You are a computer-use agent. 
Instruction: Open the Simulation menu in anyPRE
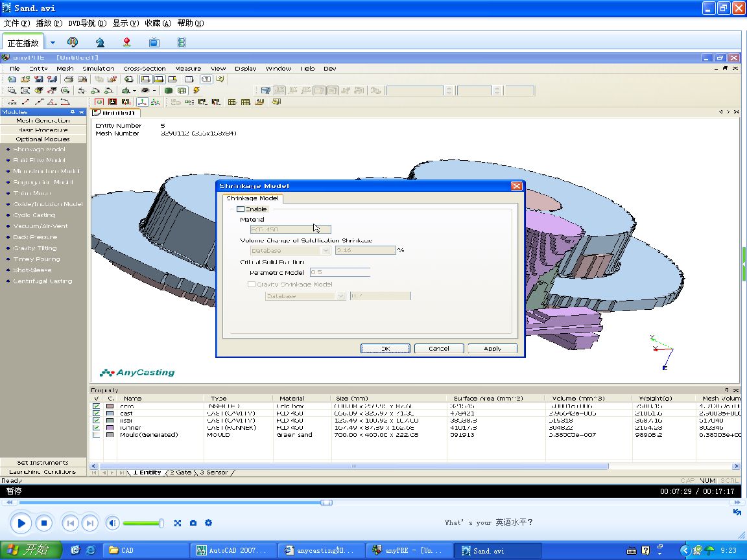point(98,69)
